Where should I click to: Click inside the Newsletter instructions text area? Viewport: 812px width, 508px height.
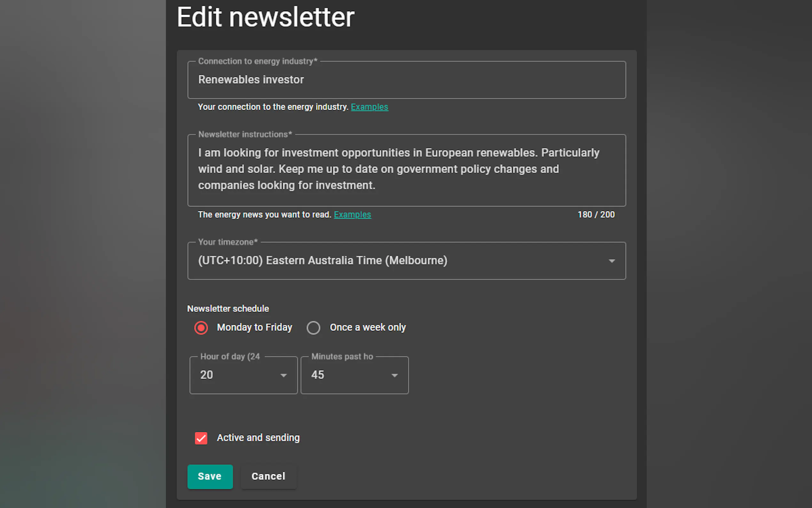[406, 170]
